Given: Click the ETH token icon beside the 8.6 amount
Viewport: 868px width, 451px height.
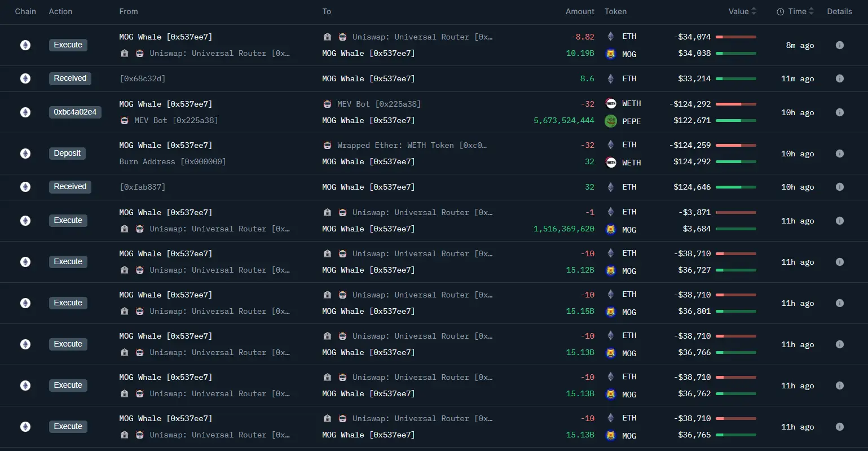Looking at the screenshot, I should pos(611,79).
